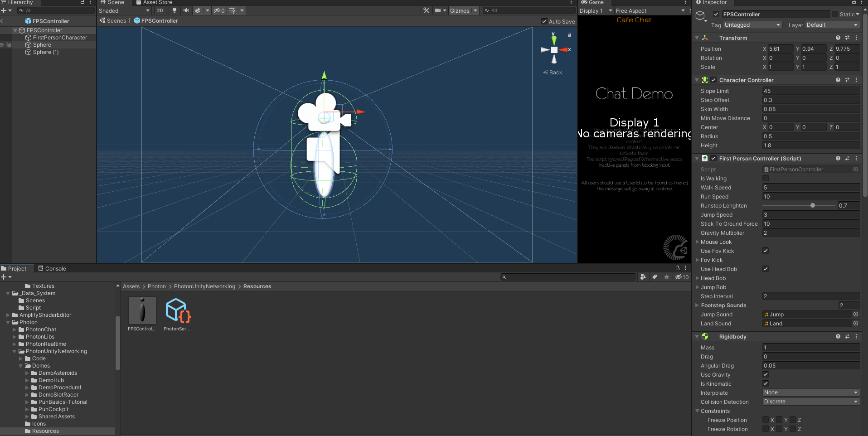Click the Jump Sound object picker icon

[x=855, y=314]
